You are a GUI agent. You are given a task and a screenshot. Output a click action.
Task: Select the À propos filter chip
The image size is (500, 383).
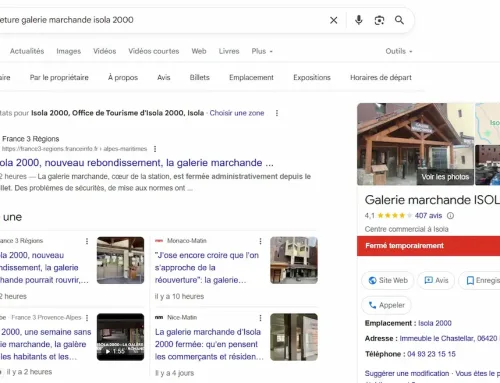(x=123, y=78)
